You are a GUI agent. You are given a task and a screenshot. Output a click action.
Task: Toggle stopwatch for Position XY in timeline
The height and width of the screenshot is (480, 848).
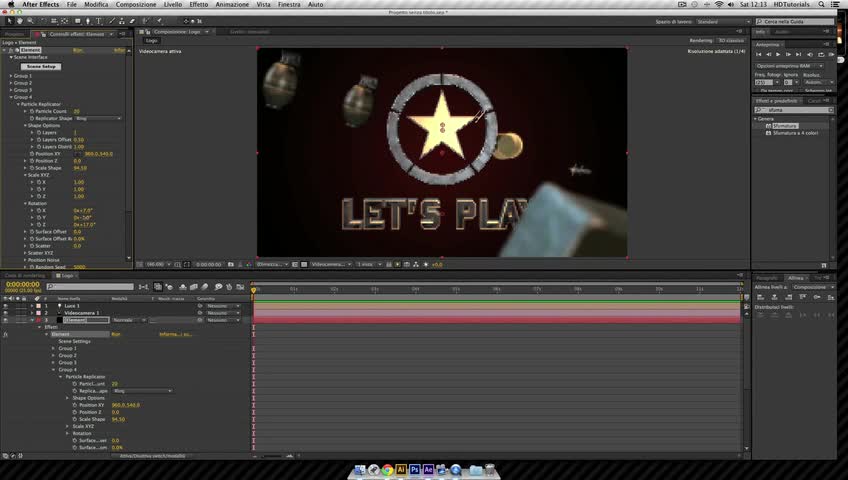(x=75, y=405)
